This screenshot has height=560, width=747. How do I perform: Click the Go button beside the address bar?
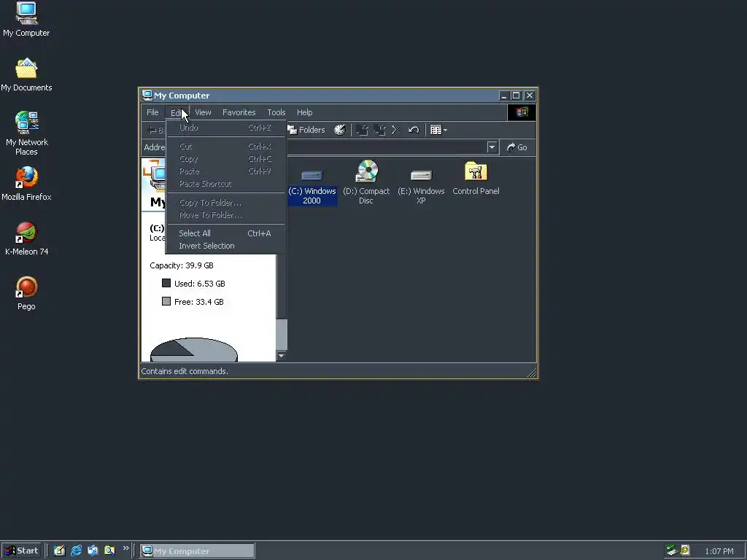tap(517, 147)
